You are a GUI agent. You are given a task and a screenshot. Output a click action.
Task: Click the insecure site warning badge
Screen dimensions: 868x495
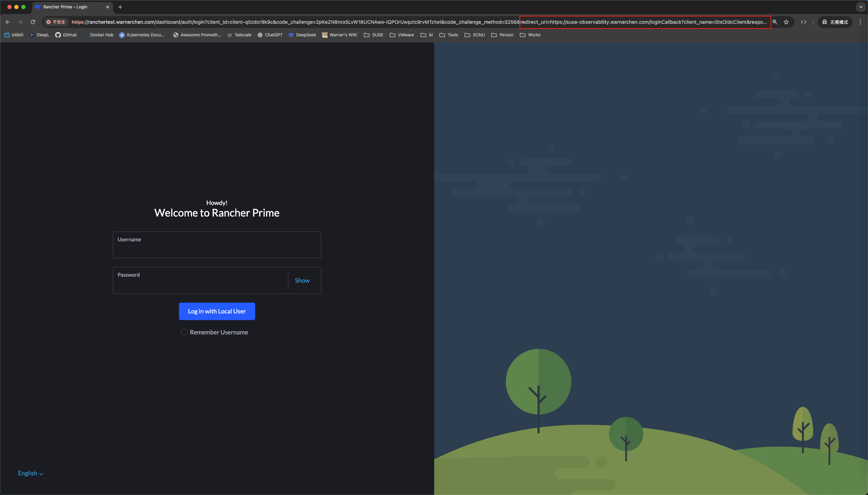(x=56, y=22)
